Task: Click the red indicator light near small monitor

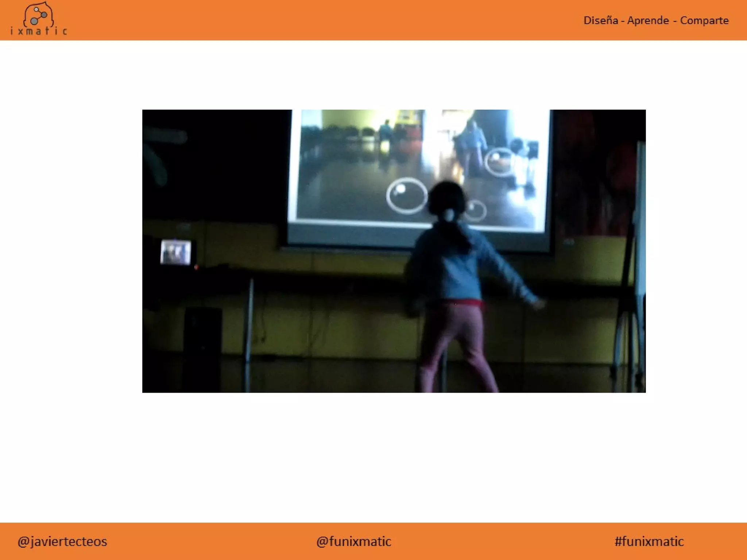Action: click(196, 267)
